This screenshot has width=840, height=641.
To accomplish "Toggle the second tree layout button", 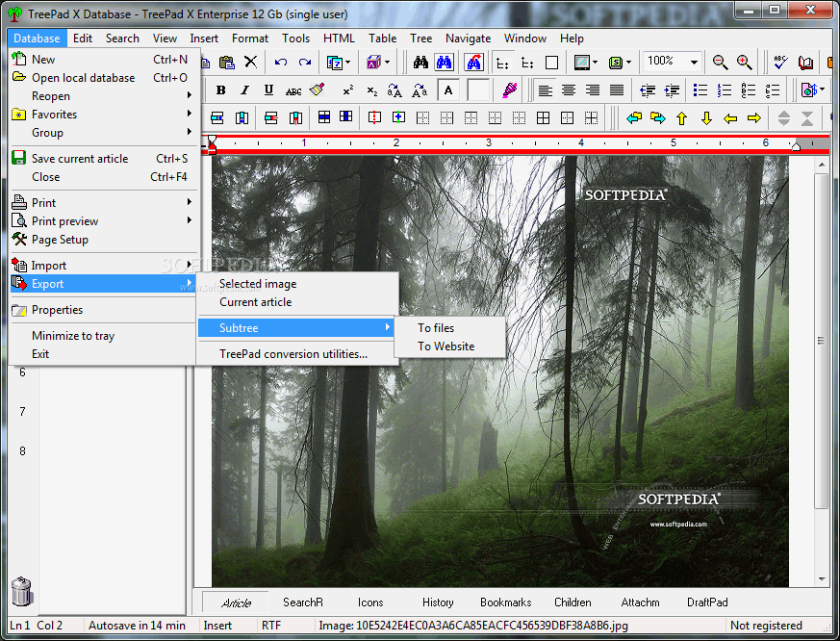I will 527,63.
